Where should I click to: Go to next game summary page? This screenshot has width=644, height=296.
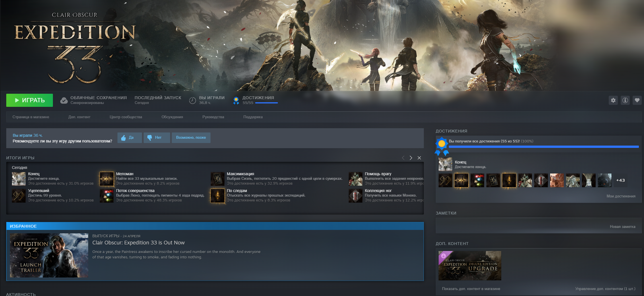(x=411, y=158)
